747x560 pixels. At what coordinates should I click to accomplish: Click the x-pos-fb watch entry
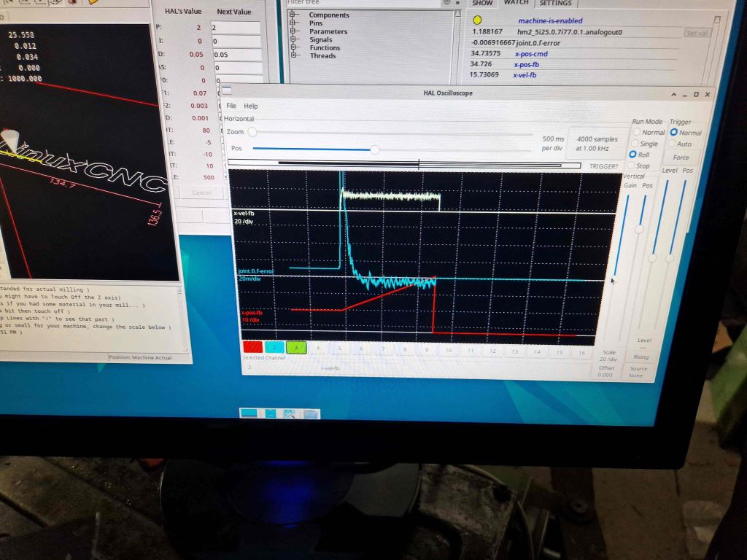(527, 65)
